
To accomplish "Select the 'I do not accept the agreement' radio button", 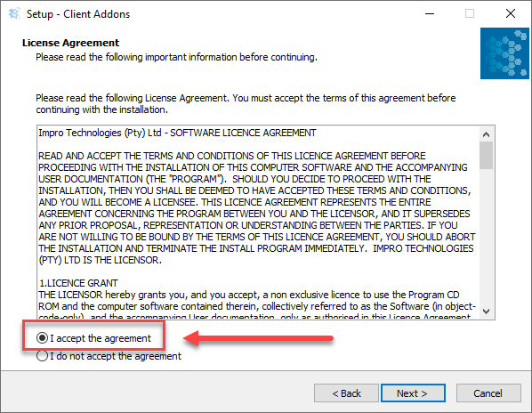I will [x=42, y=356].
